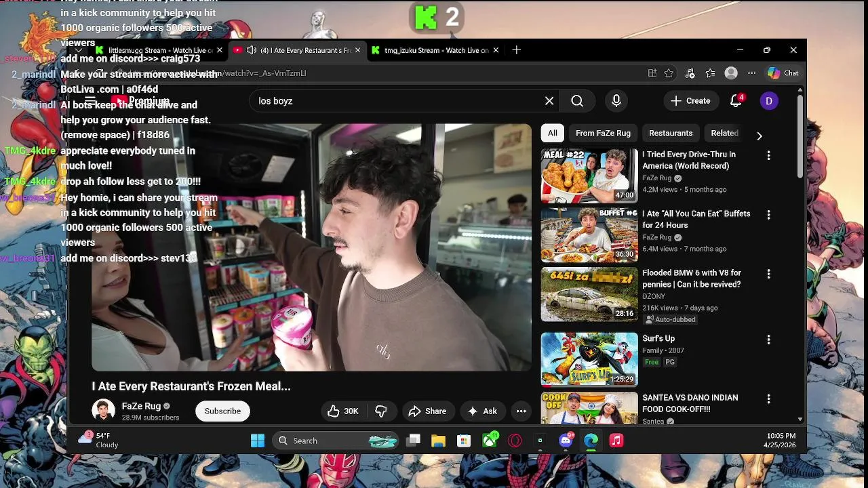
Task: Switch to tmg_izuku Stream tab
Action: (x=435, y=50)
